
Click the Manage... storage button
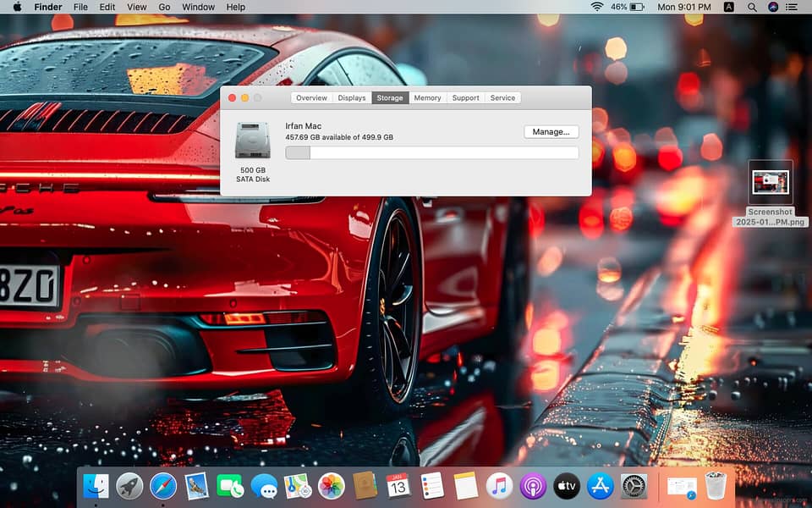pyautogui.click(x=551, y=132)
